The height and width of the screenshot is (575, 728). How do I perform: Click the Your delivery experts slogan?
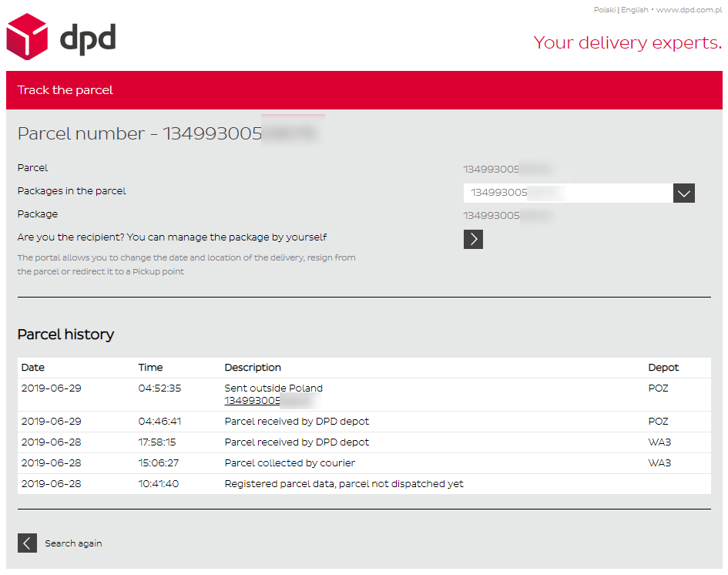click(627, 42)
